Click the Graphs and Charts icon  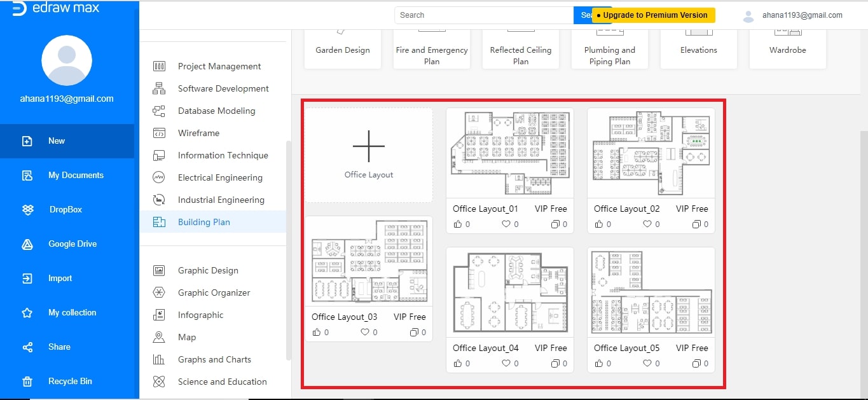(158, 359)
